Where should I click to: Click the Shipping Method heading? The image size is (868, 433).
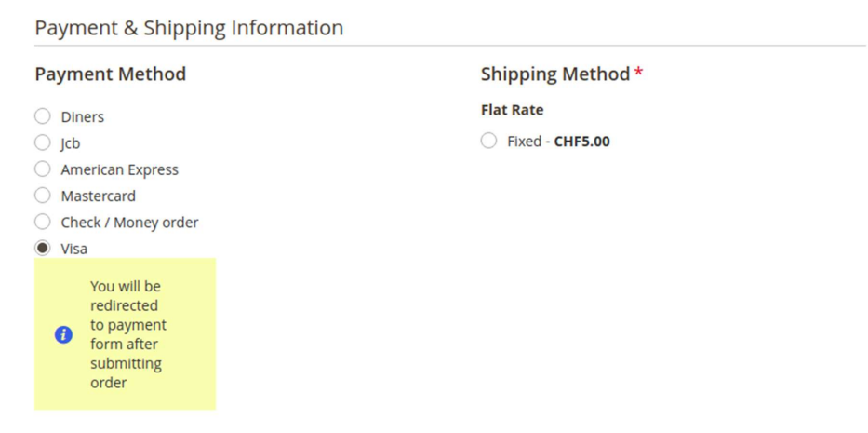(555, 74)
